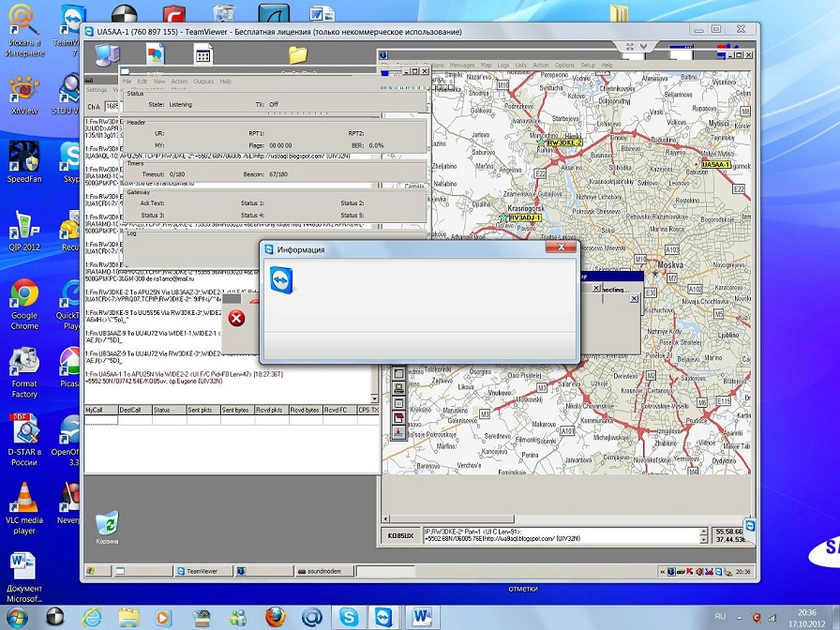Switch to TeamViewer in the remote taskbar
Viewport: 840px width, 630px height.
[203, 572]
